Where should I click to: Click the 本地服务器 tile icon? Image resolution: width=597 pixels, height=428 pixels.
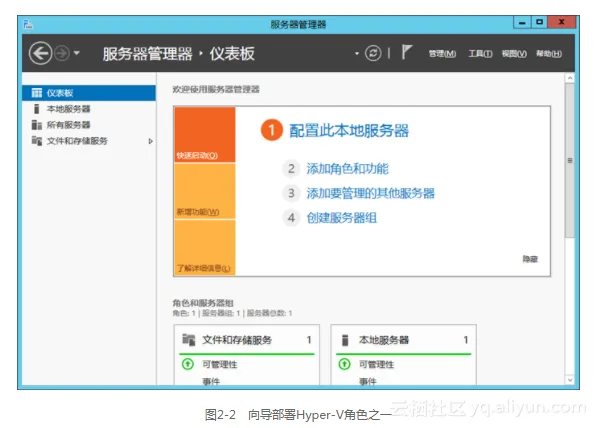(345, 340)
